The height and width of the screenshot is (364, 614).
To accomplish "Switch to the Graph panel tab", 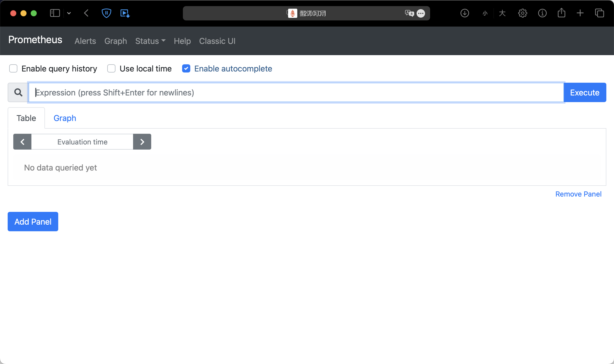I will (65, 118).
